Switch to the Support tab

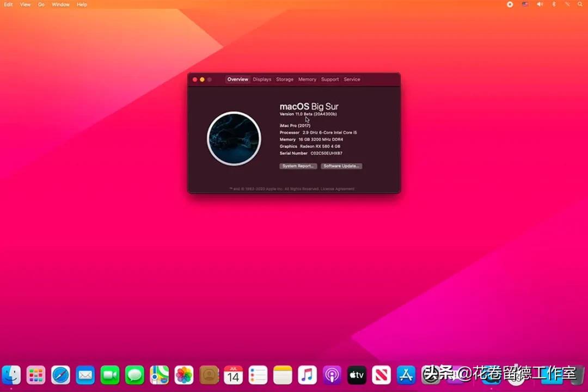point(330,79)
